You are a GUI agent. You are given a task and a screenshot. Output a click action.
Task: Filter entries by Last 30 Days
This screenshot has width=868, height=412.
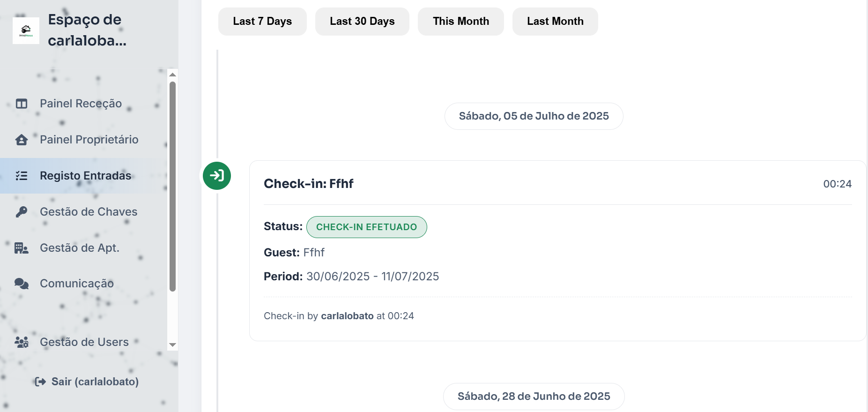pos(362,22)
